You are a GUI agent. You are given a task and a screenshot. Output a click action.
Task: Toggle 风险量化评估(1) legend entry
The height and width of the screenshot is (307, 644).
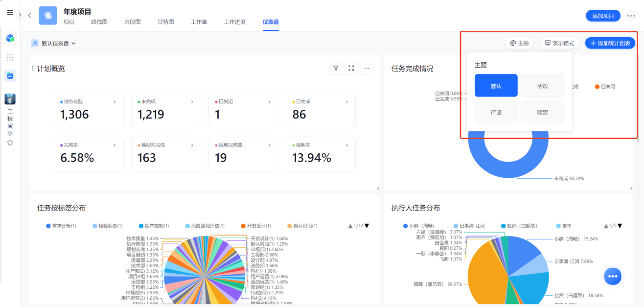pyautogui.click(x=205, y=226)
